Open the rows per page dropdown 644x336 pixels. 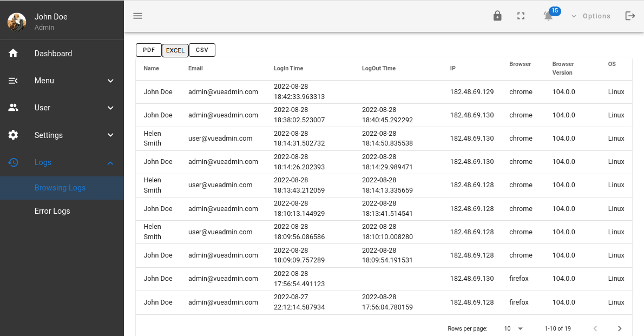(514, 328)
